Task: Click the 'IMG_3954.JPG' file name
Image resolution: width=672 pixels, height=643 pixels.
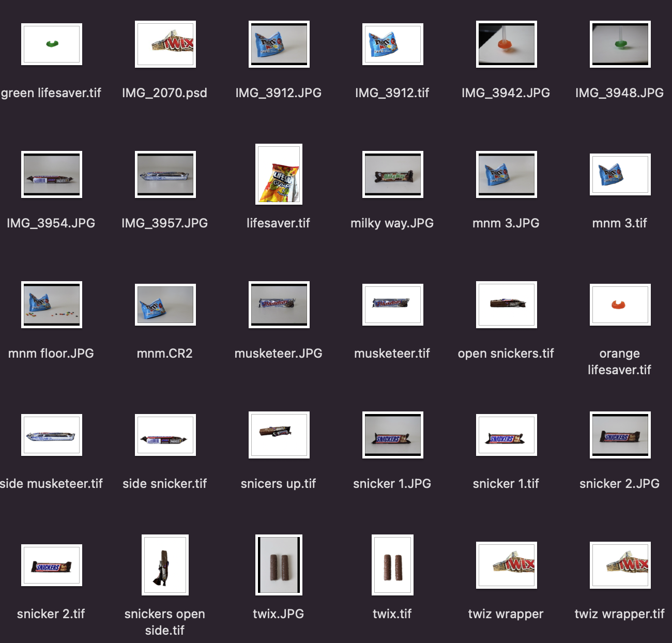Action: point(51,223)
